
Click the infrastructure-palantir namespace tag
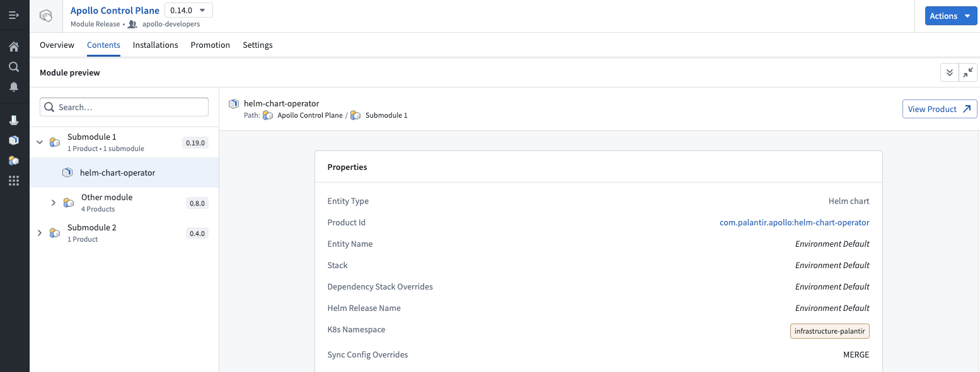pos(830,331)
